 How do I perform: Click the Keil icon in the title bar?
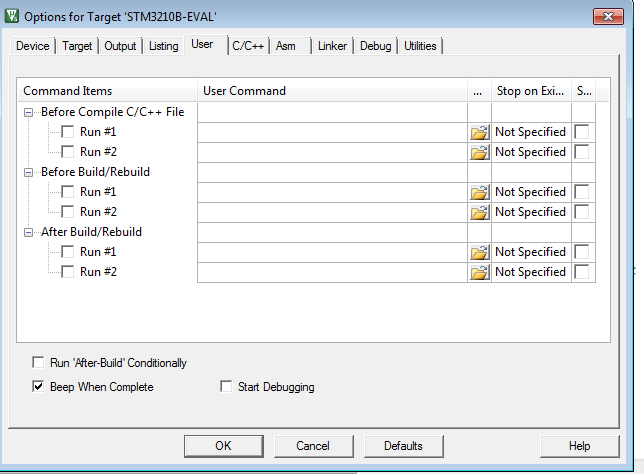pyautogui.click(x=13, y=15)
